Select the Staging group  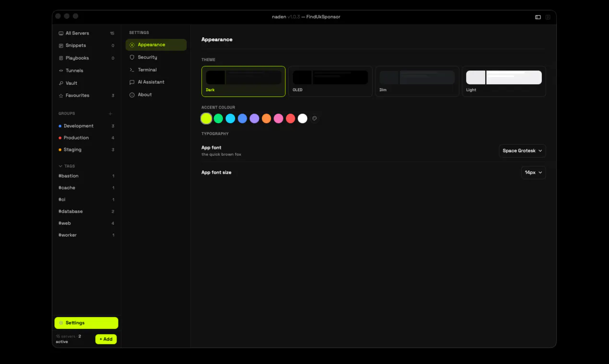click(x=86, y=150)
